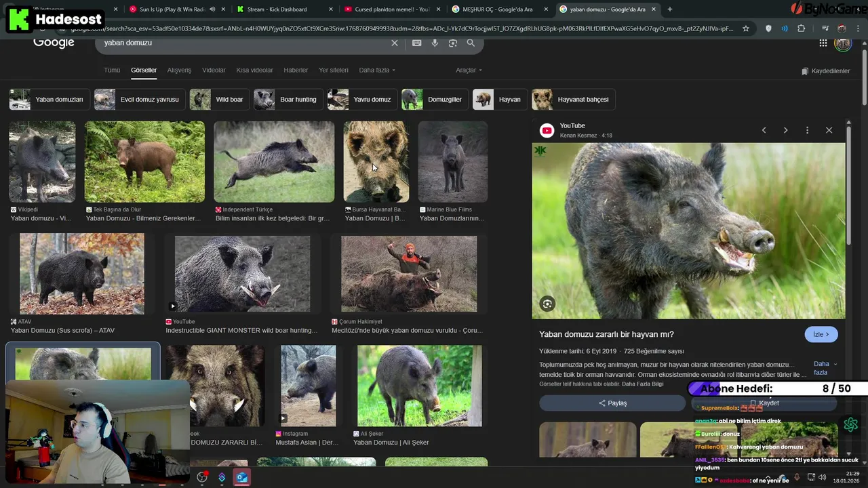Filter by Hayvanat bahçesi chip
The image size is (868, 488).
(572, 99)
